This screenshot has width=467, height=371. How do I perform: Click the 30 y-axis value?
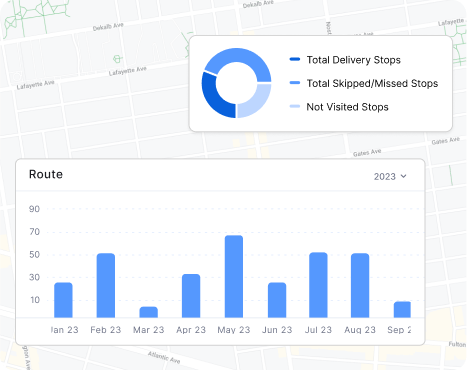(34, 277)
